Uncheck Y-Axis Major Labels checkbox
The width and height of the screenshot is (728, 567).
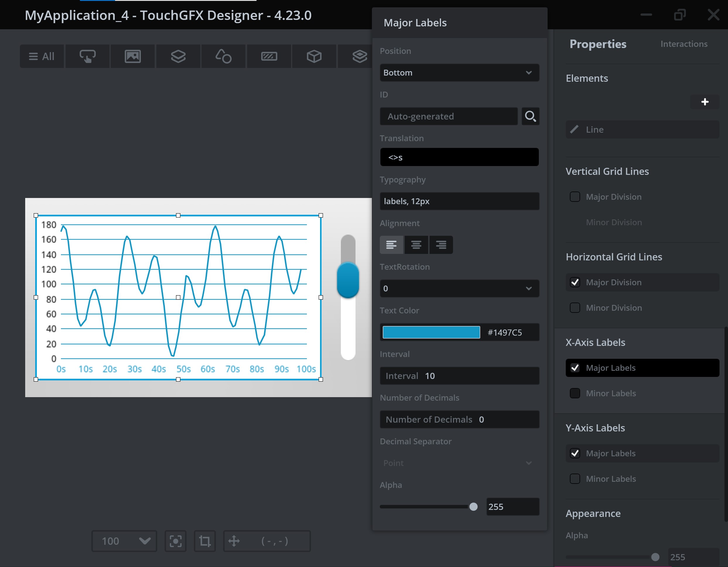tap(575, 453)
